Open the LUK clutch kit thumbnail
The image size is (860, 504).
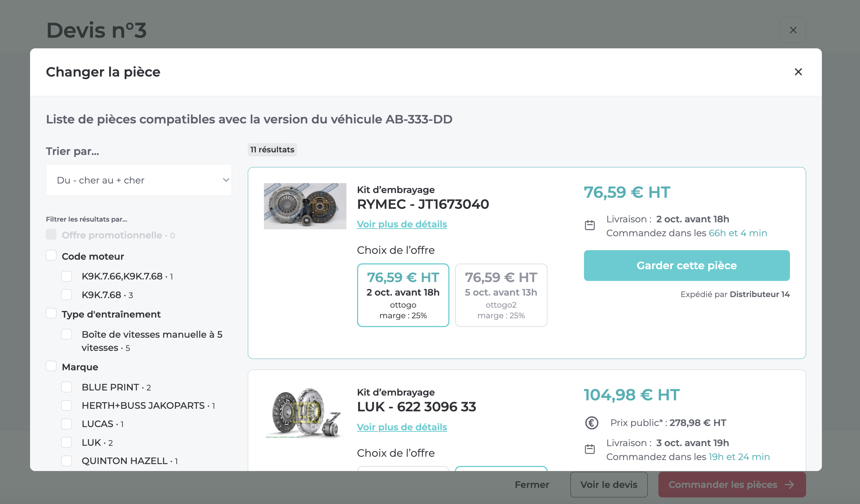tap(305, 412)
